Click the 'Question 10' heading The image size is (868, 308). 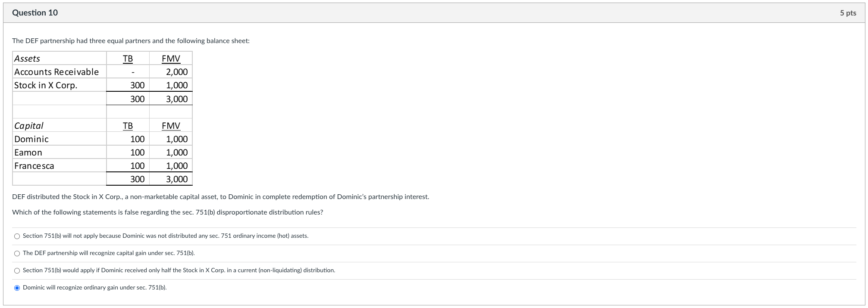pos(35,13)
